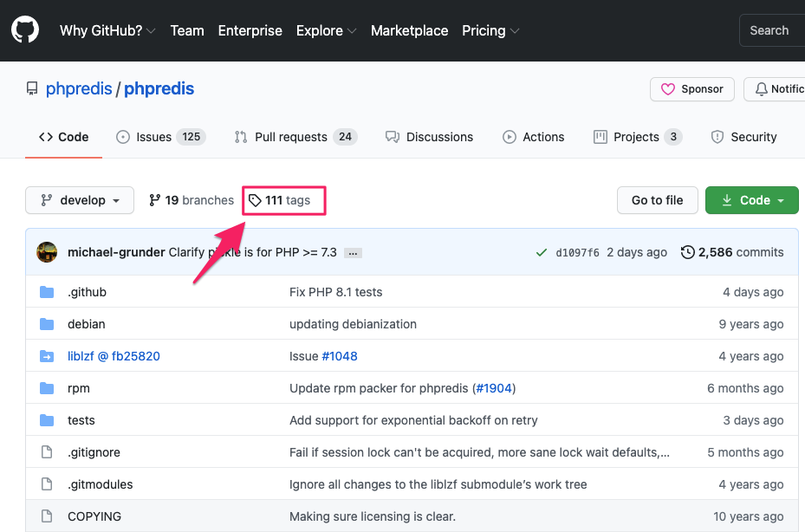The height and width of the screenshot is (532, 805).
Task: Open commit hash d1097f6
Action: [x=578, y=253]
